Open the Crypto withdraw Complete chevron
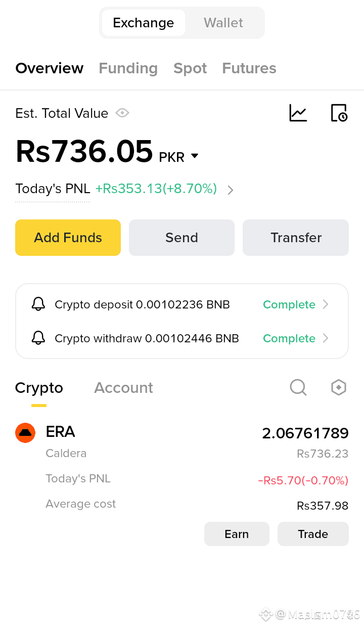 (326, 338)
